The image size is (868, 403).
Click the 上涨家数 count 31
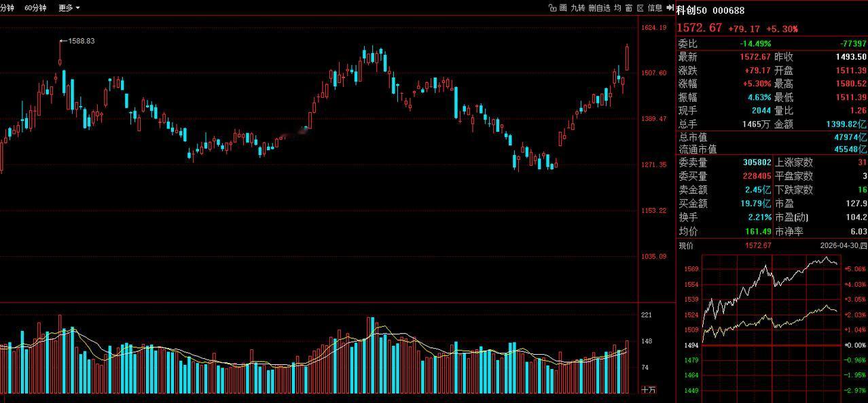tap(862, 163)
